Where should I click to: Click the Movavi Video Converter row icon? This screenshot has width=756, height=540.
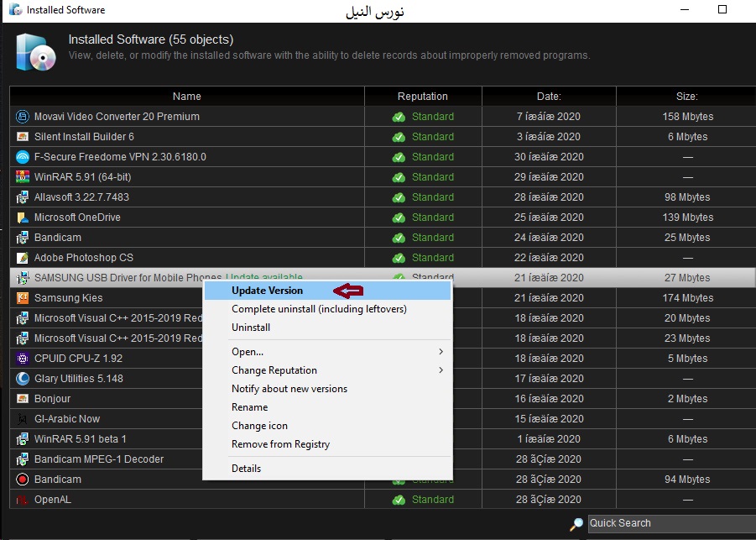coord(23,117)
